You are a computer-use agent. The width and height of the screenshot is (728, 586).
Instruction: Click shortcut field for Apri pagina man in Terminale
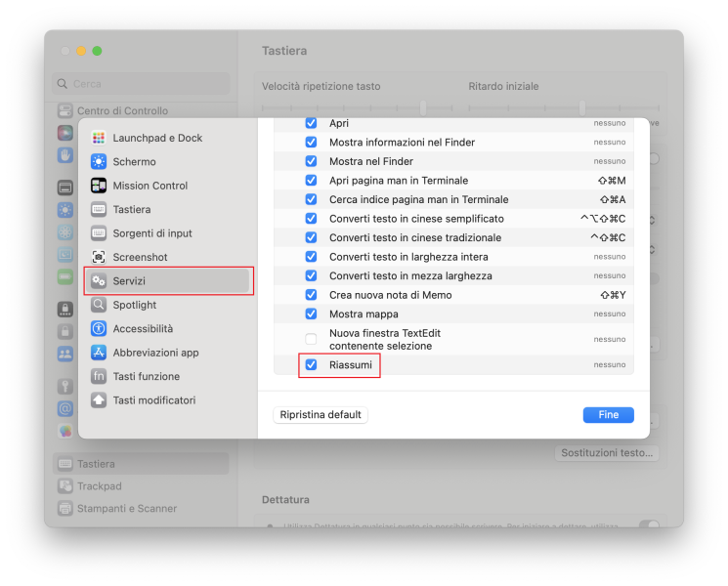tap(611, 181)
